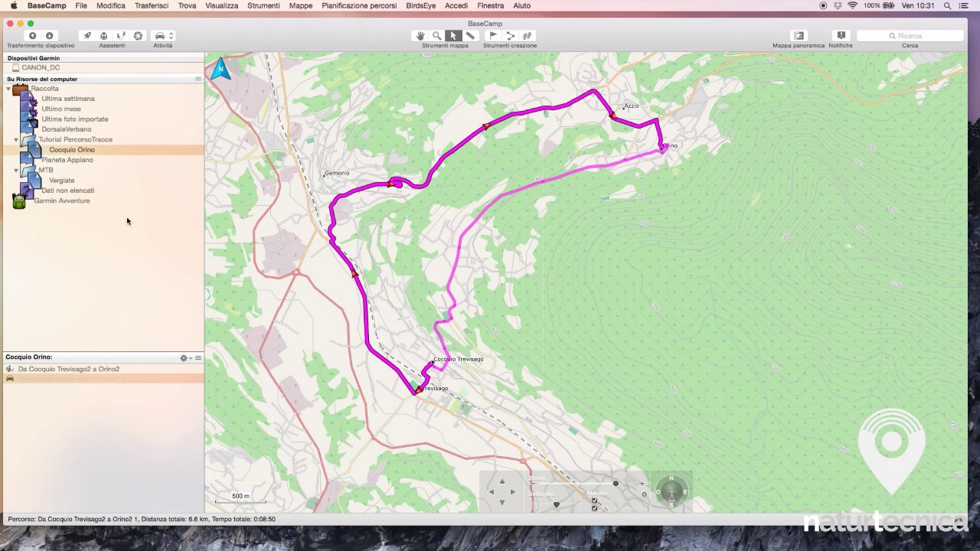Open the trip planner rocket assistant icon
The image size is (980, 551).
click(87, 35)
